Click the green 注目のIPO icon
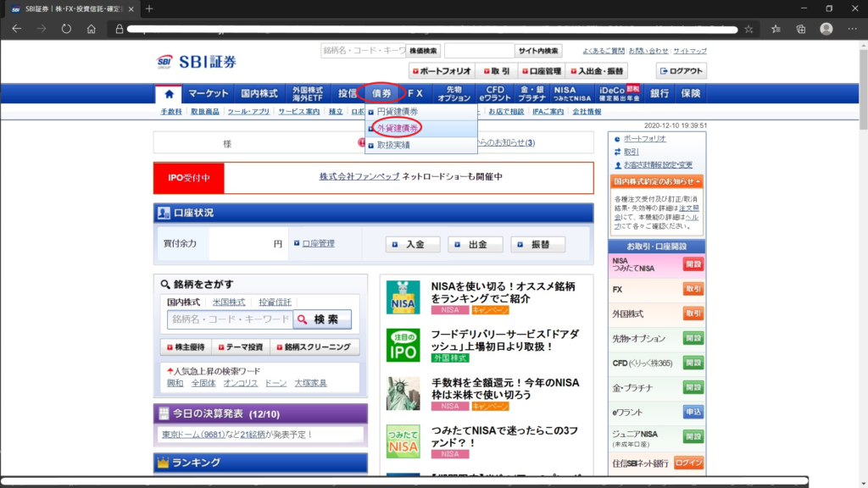The height and width of the screenshot is (488, 868). pos(403,346)
